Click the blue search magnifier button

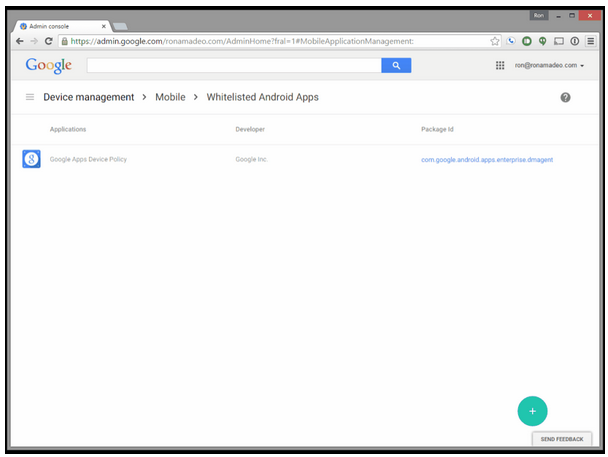pyautogui.click(x=396, y=66)
